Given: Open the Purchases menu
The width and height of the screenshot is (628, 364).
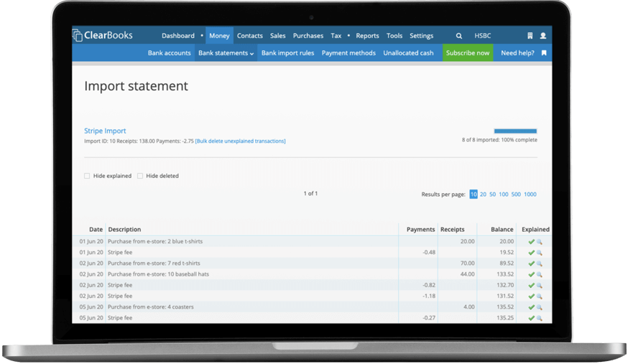Looking at the screenshot, I should coord(308,36).
